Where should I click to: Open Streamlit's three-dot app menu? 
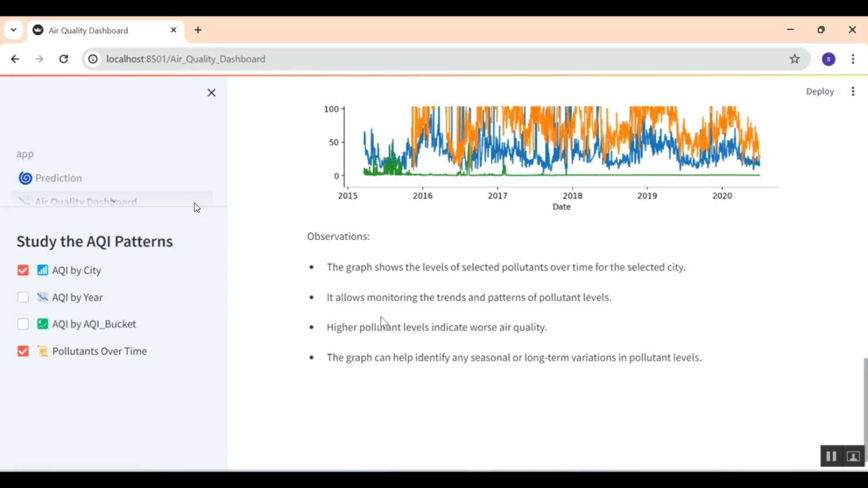point(853,91)
